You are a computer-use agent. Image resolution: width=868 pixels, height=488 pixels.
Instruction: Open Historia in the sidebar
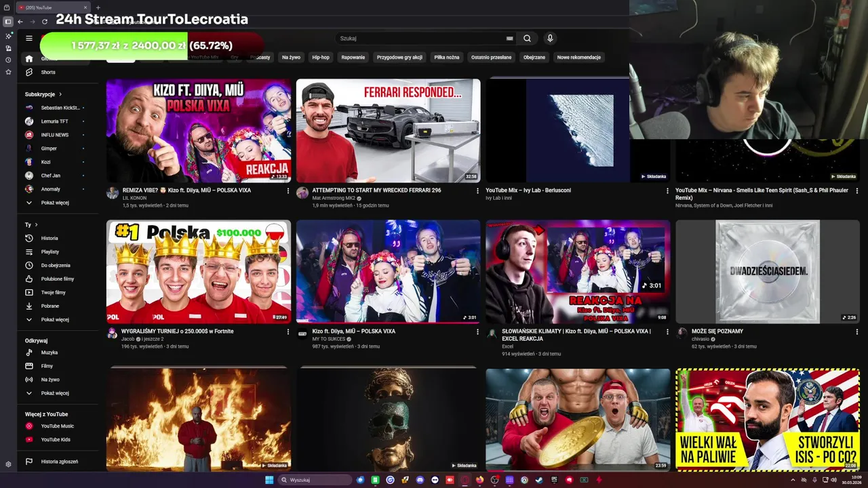[58, 238]
